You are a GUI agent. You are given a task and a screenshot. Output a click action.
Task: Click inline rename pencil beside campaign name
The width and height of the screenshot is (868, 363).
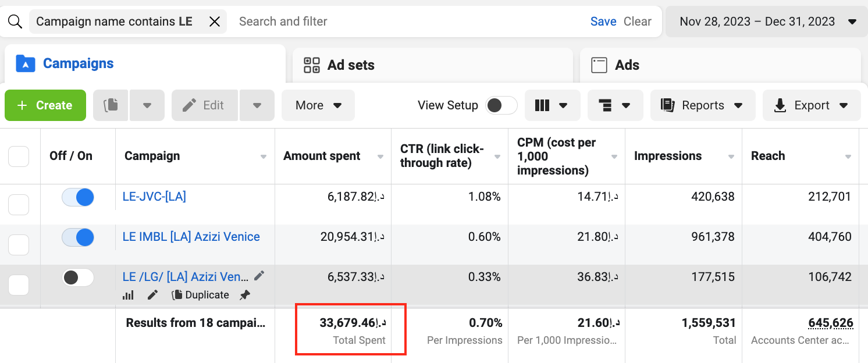pyautogui.click(x=259, y=276)
